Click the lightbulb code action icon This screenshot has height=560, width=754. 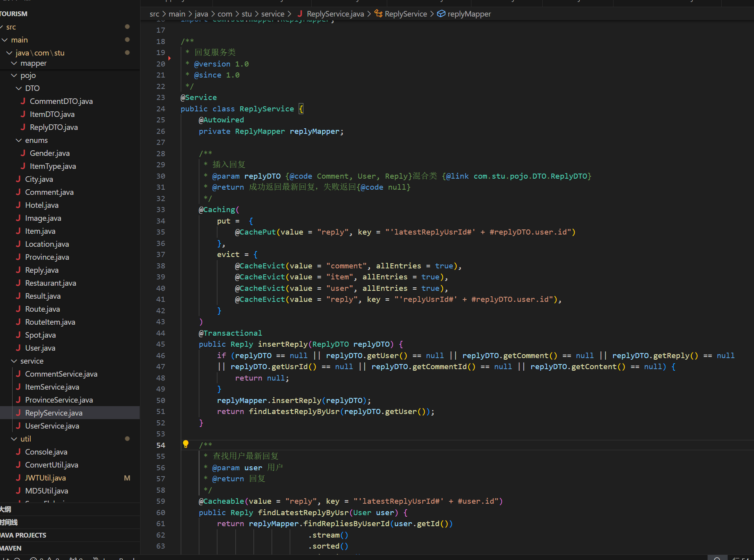[186, 444]
